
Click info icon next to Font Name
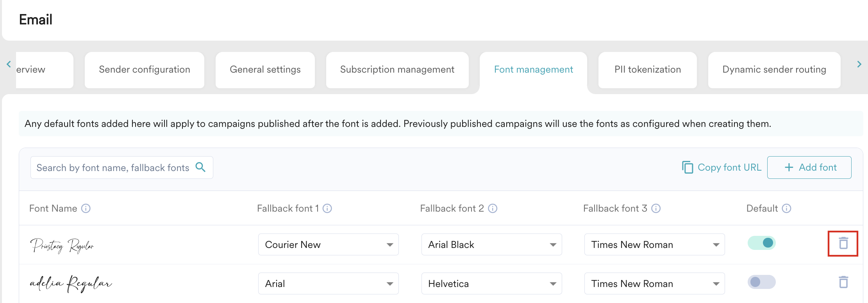pyautogui.click(x=86, y=209)
